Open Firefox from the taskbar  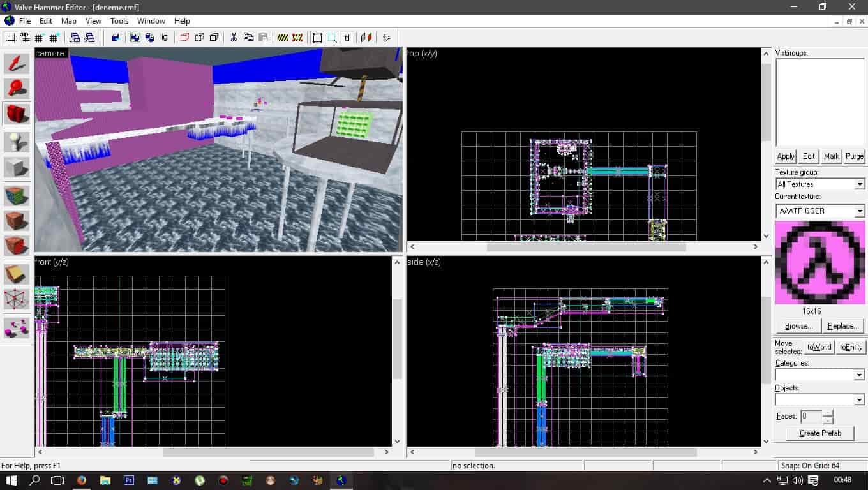(82, 480)
